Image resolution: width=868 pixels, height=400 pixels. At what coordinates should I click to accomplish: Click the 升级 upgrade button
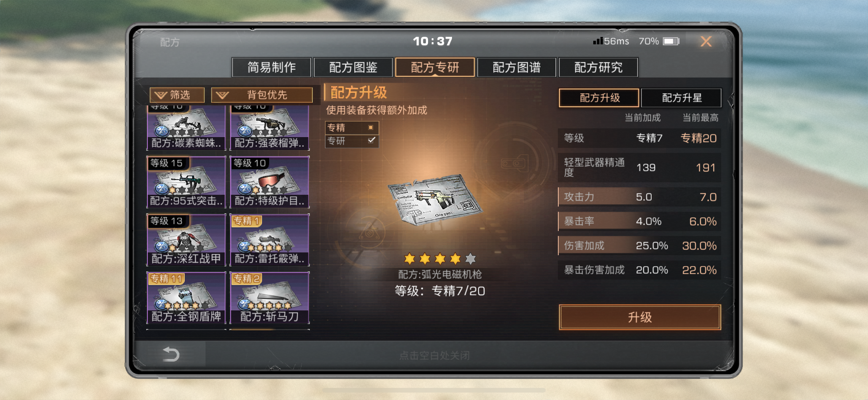coord(640,317)
